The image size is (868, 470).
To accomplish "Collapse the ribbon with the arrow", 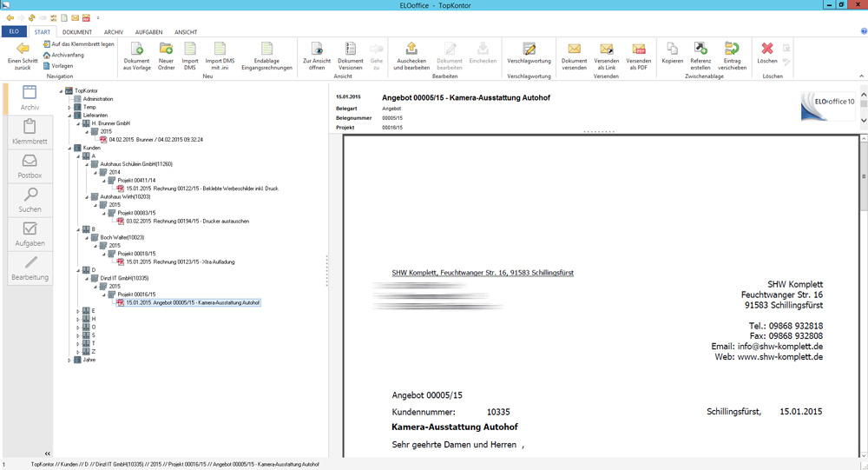I will 861,76.
